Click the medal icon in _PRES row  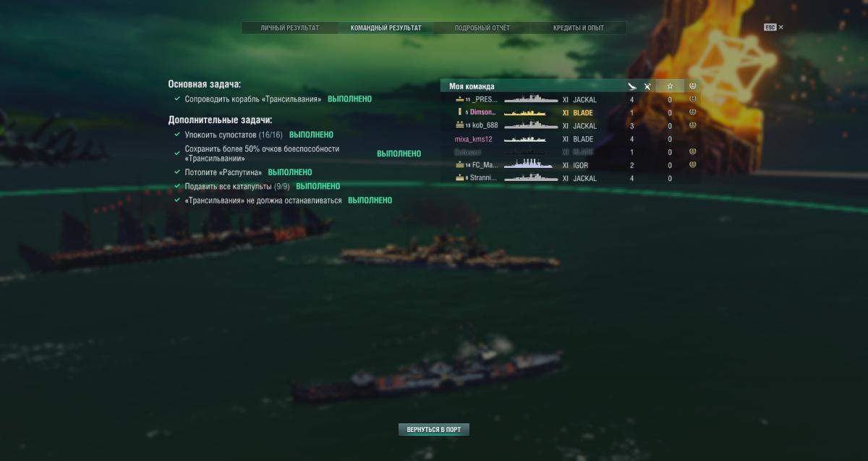click(693, 99)
